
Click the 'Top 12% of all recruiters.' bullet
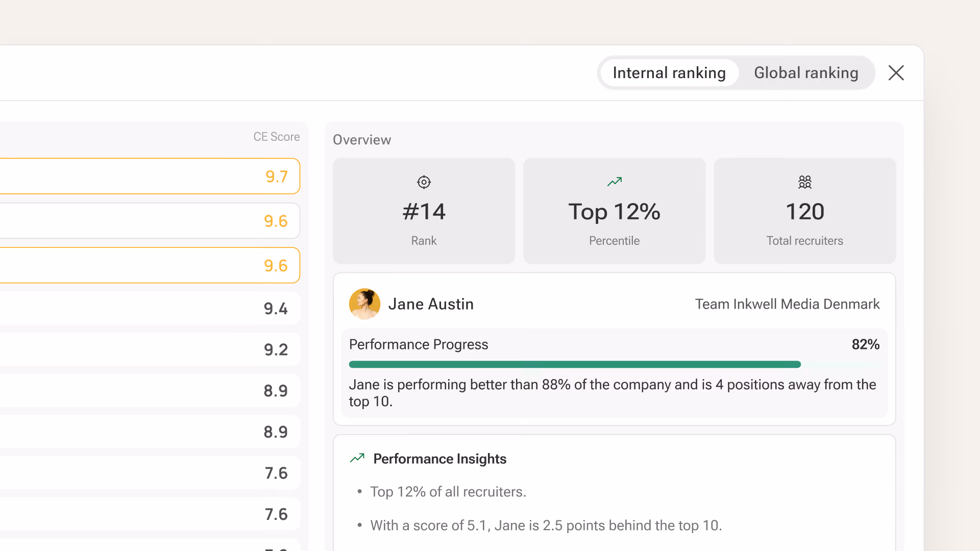(448, 492)
